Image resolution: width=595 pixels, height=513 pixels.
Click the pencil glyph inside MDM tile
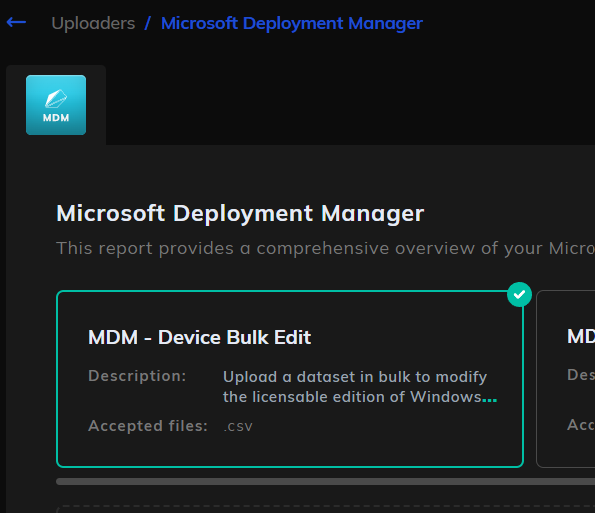[x=56, y=99]
